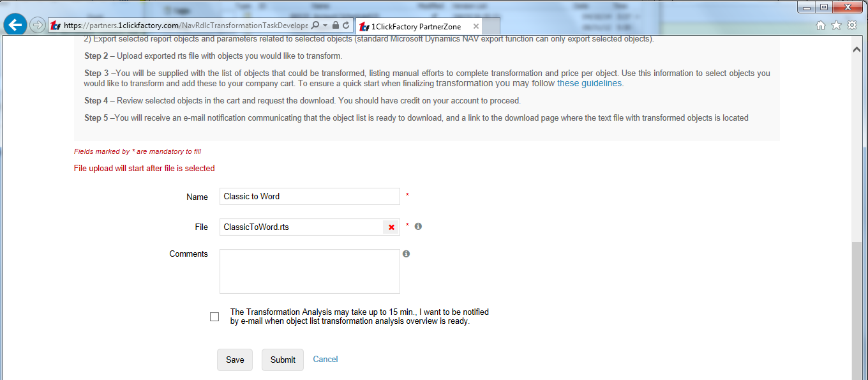
Task: Open the browser Home icon
Action: coord(821,26)
